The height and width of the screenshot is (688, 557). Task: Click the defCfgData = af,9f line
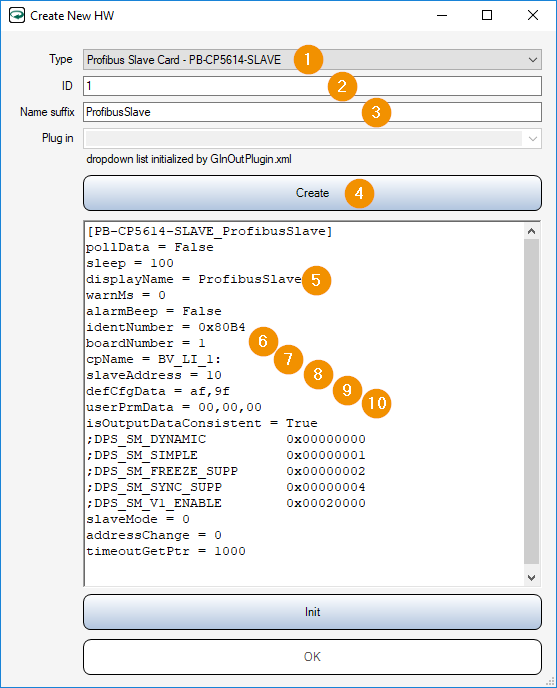(158, 391)
